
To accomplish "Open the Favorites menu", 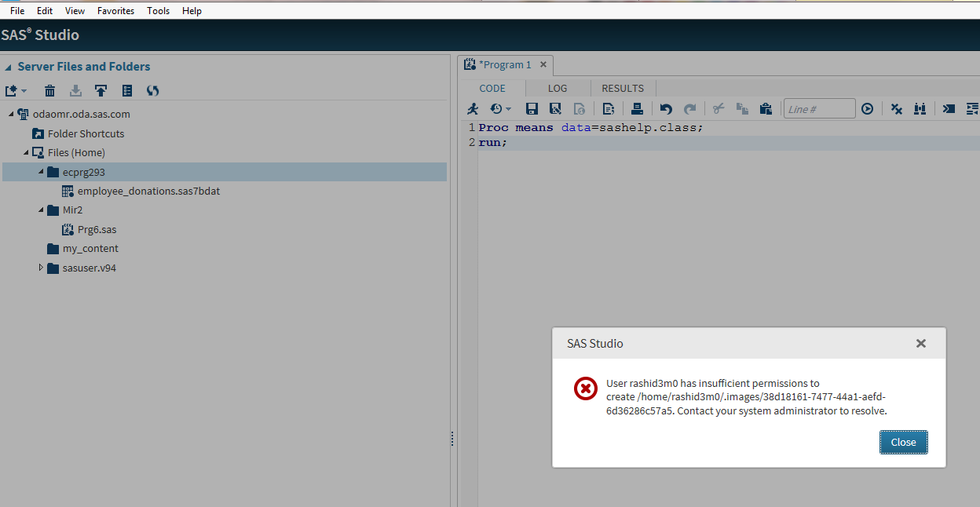I will (x=115, y=10).
